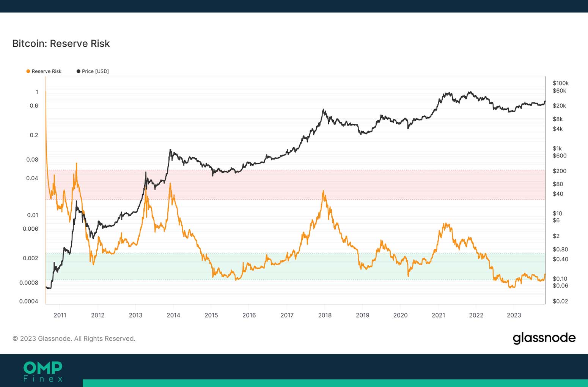Click the left axis value 0.002

[x=31, y=258]
